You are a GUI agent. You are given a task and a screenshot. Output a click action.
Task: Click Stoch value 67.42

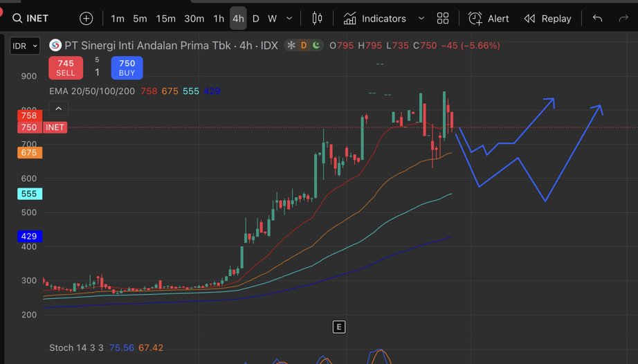[x=151, y=347]
